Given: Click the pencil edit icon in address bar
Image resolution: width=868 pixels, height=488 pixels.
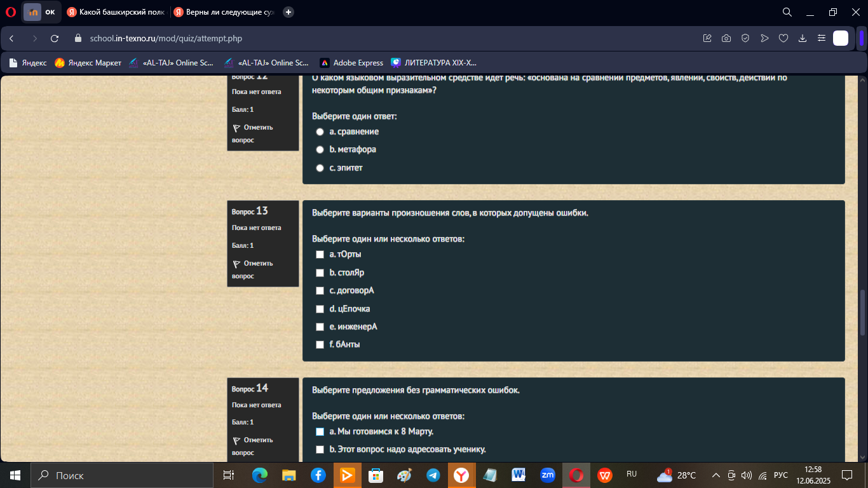Looking at the screenshot, I should click(707, 39).
